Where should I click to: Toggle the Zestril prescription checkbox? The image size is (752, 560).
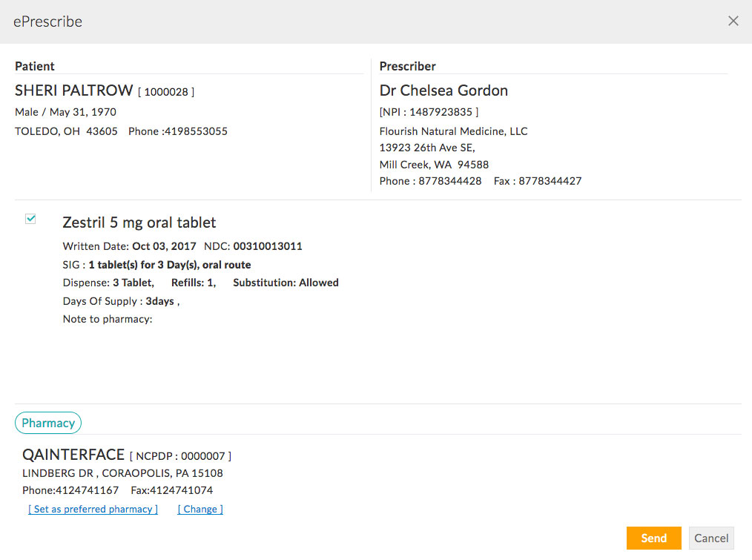tap(30, 219)
